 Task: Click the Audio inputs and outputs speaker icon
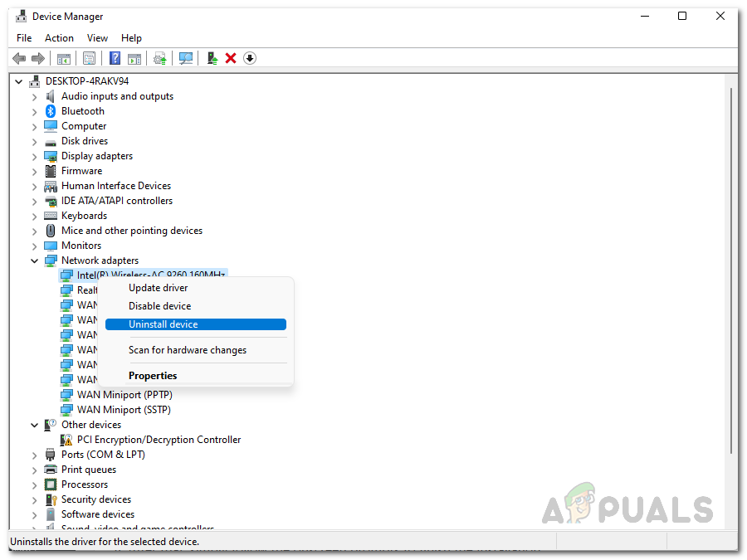[x=51, y=96]
